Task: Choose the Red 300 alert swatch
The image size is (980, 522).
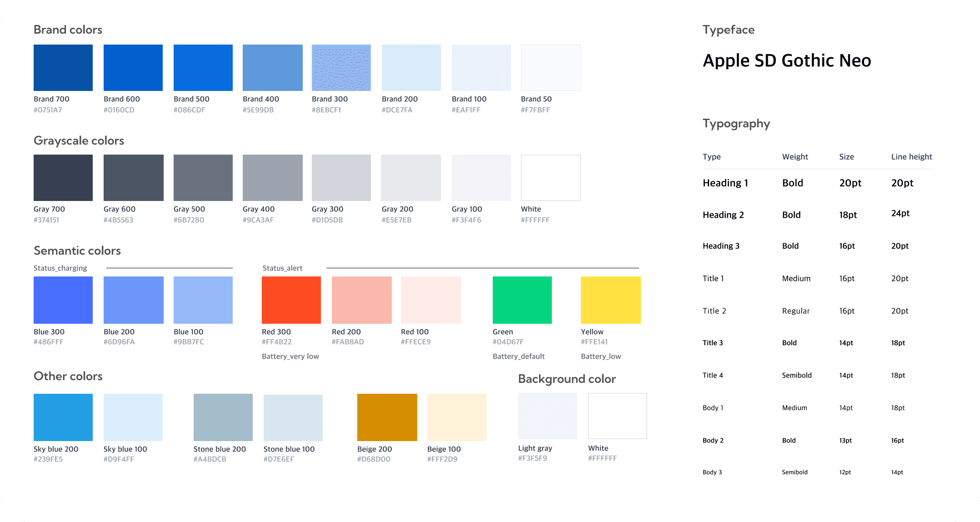Action: (x=291, y=300)
